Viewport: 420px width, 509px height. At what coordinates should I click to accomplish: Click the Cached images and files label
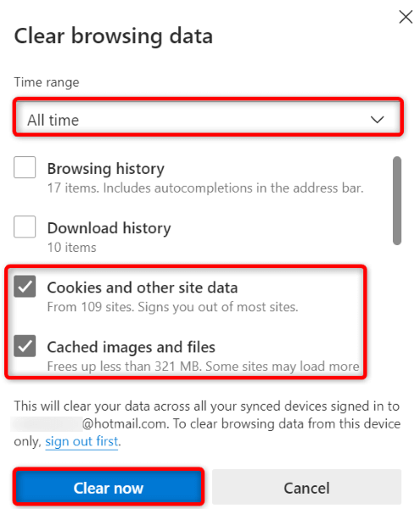click(x=132, y=347)
